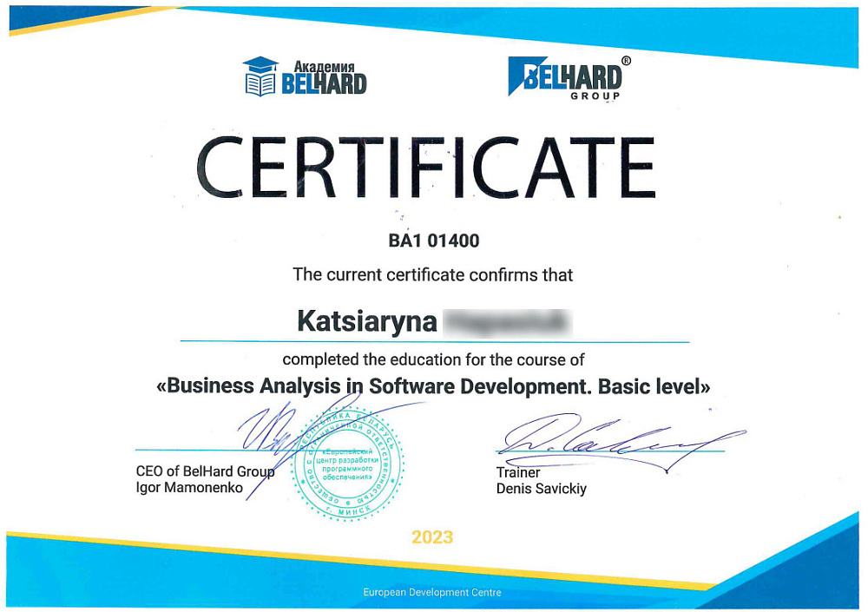Select certificate number BA1 01400

click(x=433, y=240)
